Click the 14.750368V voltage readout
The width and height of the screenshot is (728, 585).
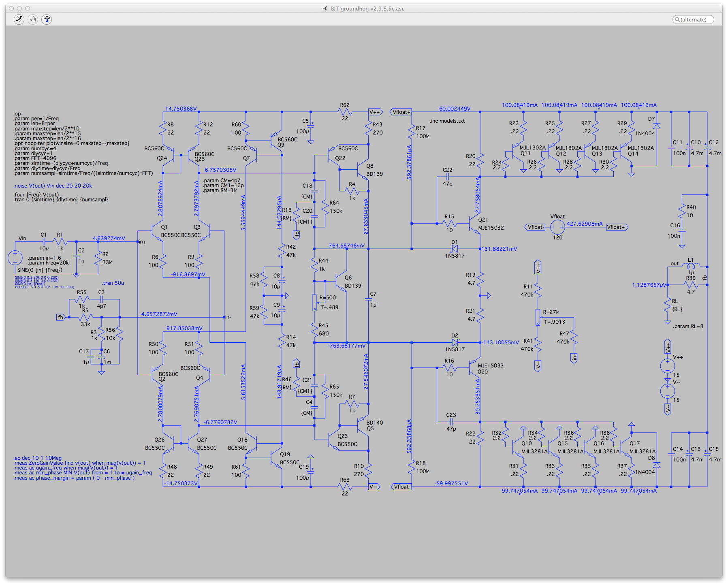point(181,109)
